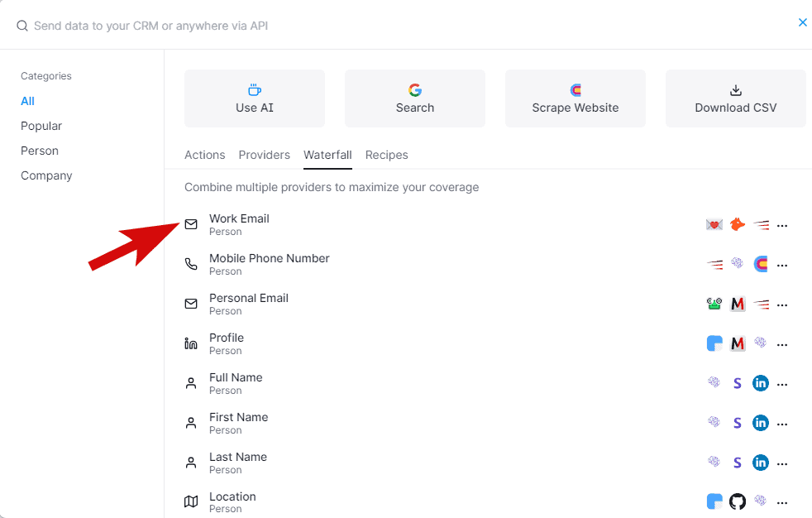Click the map icon beside Location
812x518 pixels.
[x=191, y=501]
